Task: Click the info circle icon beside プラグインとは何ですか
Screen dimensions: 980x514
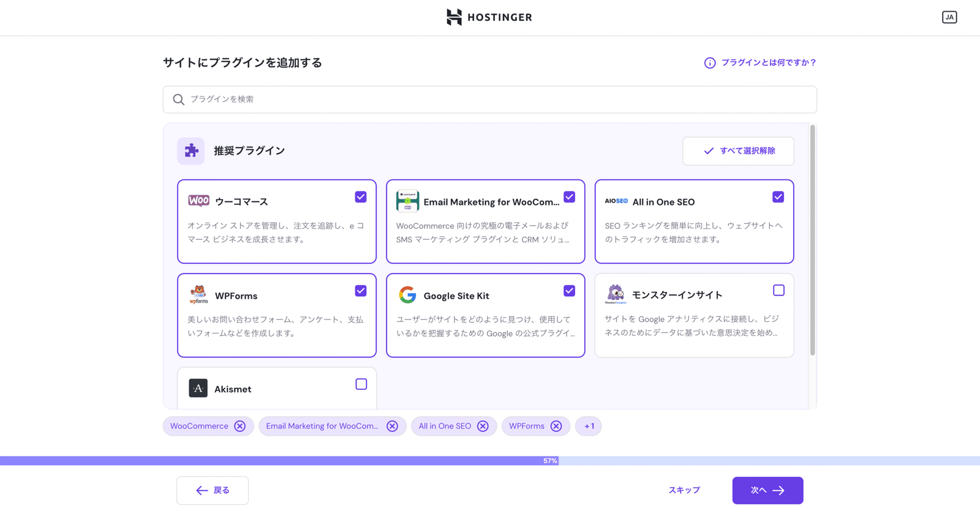Action: pyautogui.click(x=709, y=63)
